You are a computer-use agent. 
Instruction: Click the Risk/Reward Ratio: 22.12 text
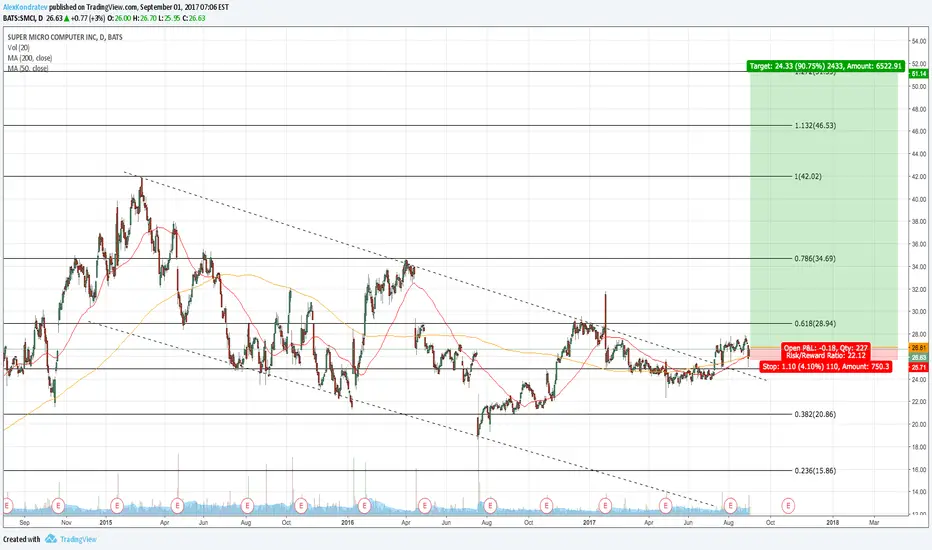826,356
